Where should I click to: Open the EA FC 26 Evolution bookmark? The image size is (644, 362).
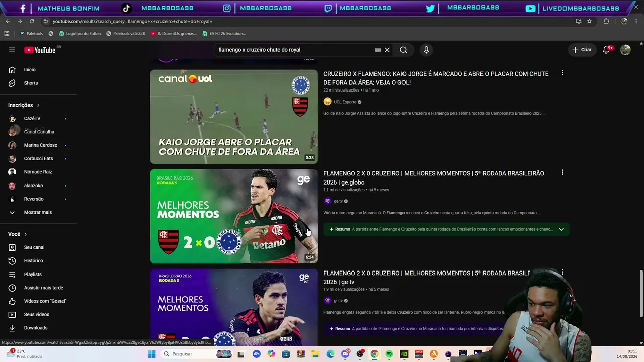pos(224,34)
